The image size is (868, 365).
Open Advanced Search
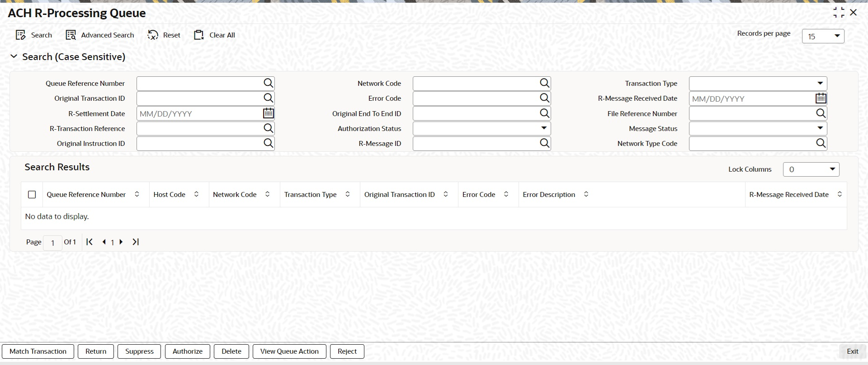tap(100, 35)
